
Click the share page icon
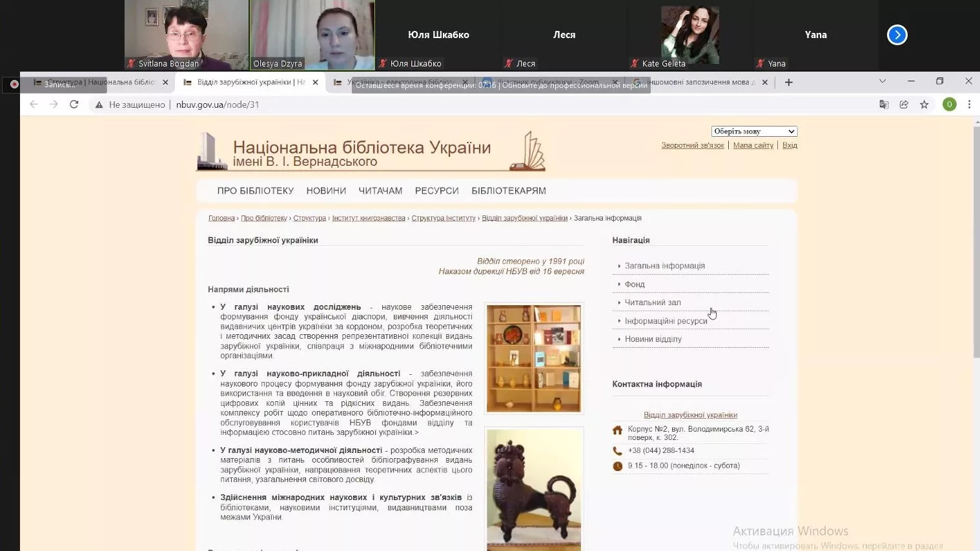tap(904, 105)
